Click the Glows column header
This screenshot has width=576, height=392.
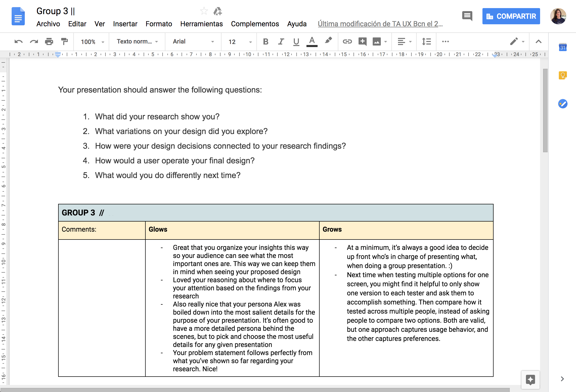pyautogui.click(x=232, y=230)
